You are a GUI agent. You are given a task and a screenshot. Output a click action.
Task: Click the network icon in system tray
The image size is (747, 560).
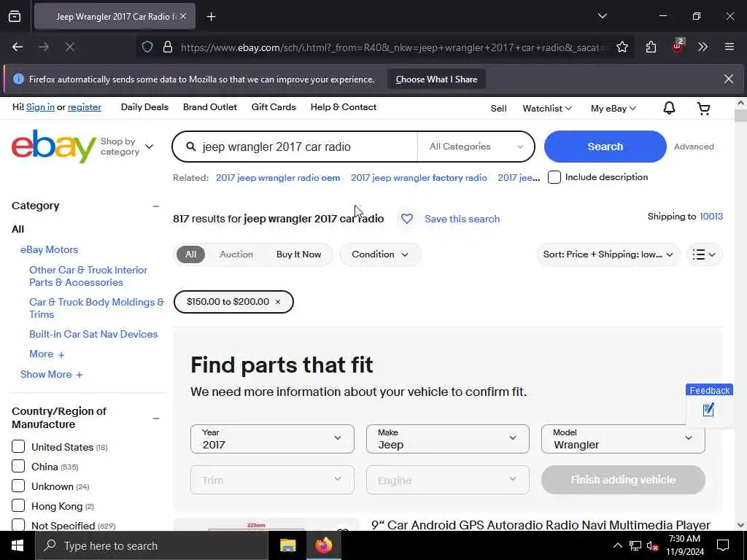[x=635, y=545]
